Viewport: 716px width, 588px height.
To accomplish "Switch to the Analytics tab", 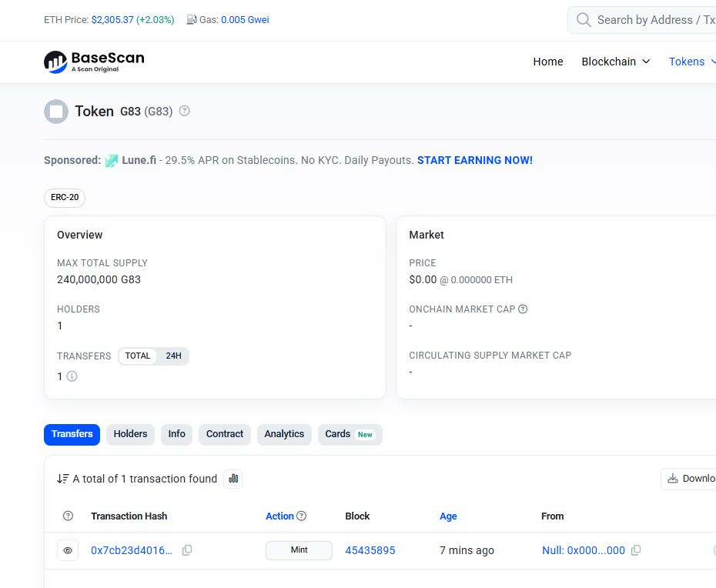I will [284, 435].
